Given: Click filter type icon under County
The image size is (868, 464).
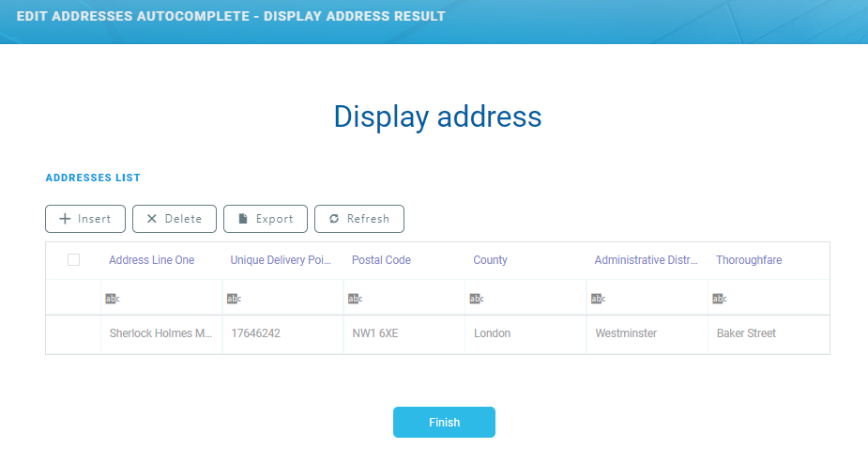Looking at the screenshot, I should [x=476, y=299].
